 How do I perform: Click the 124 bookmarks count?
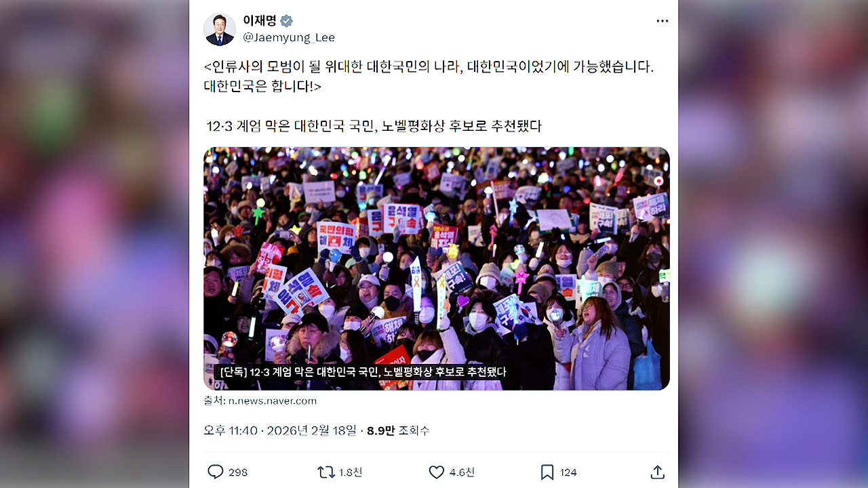click(568, 472)
